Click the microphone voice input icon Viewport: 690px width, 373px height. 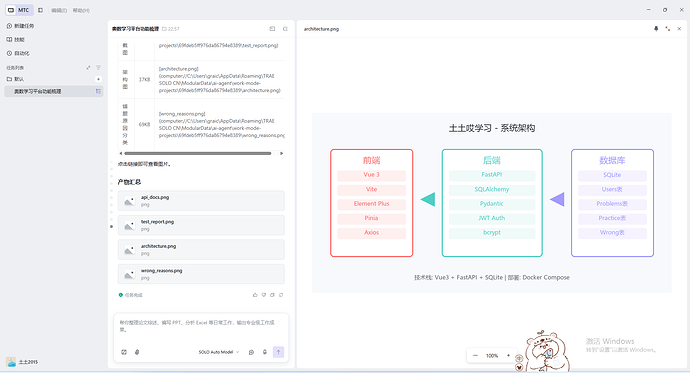(x=264, y=352)
